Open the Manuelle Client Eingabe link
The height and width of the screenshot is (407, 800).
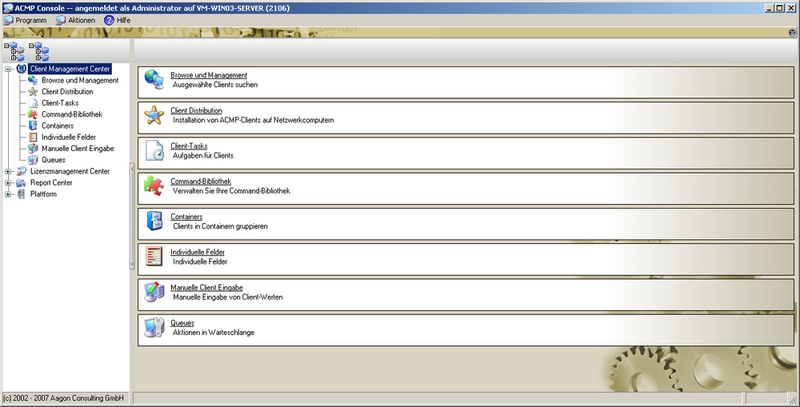pyautogui.click(x=207, y=287)
